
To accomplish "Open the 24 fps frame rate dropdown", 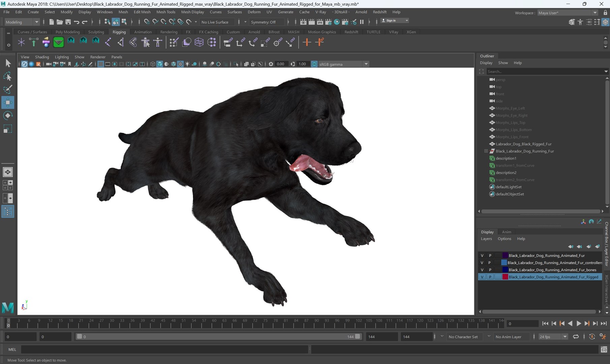I will (x=553, y=337).
